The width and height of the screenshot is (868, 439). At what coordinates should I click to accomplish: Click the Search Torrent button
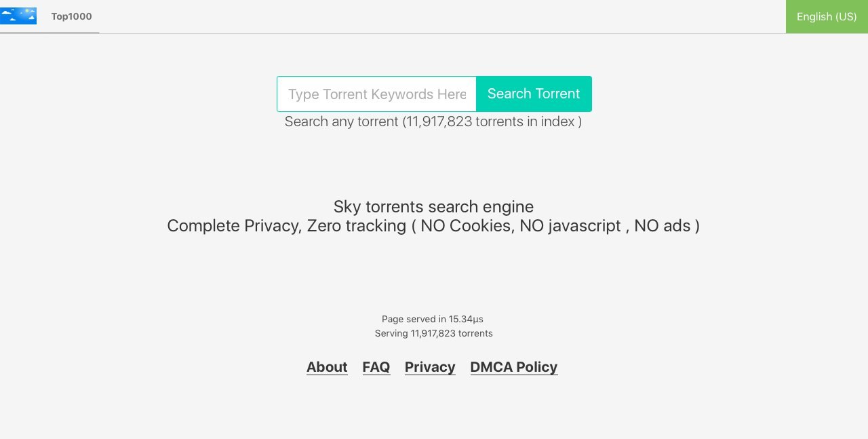534,94
